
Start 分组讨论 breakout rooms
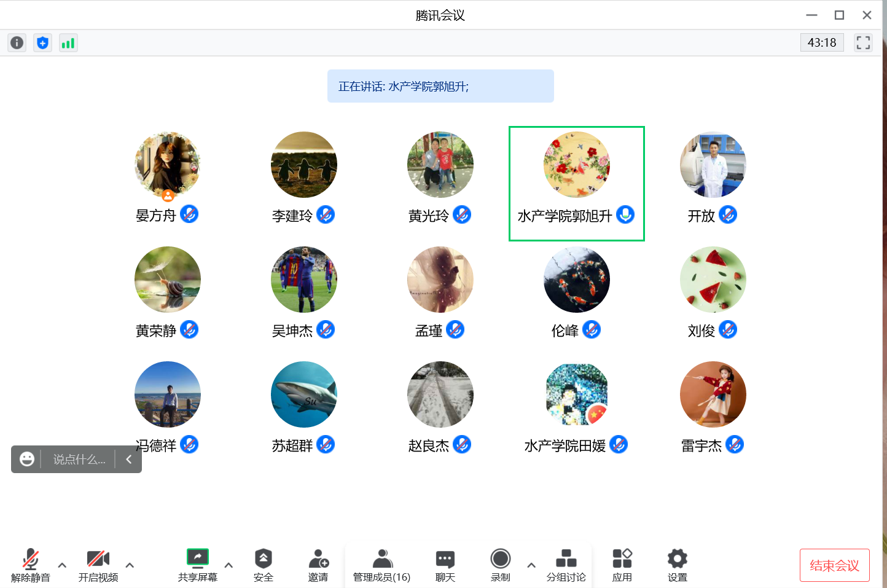click(566, 565)
